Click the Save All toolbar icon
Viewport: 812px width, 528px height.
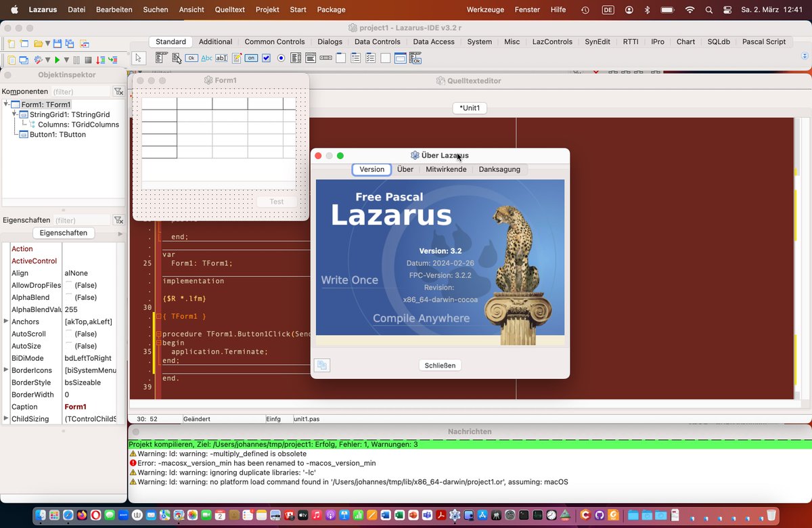[x=70, y=43]
